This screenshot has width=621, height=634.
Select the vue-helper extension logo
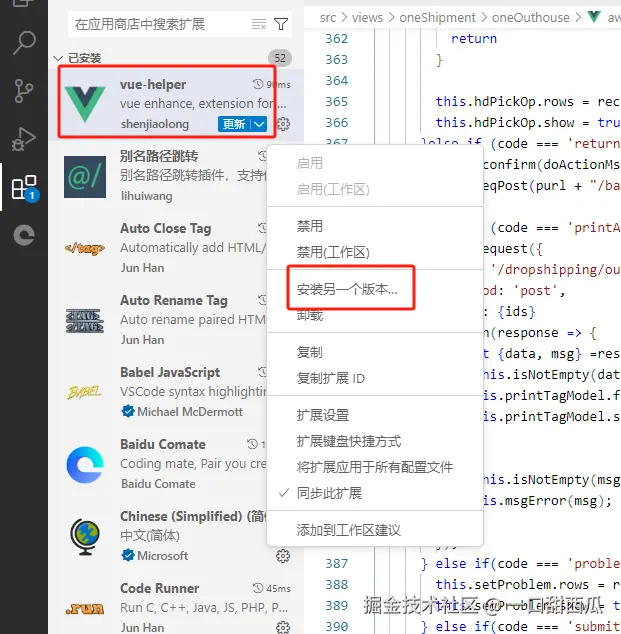tap(85, 104)
